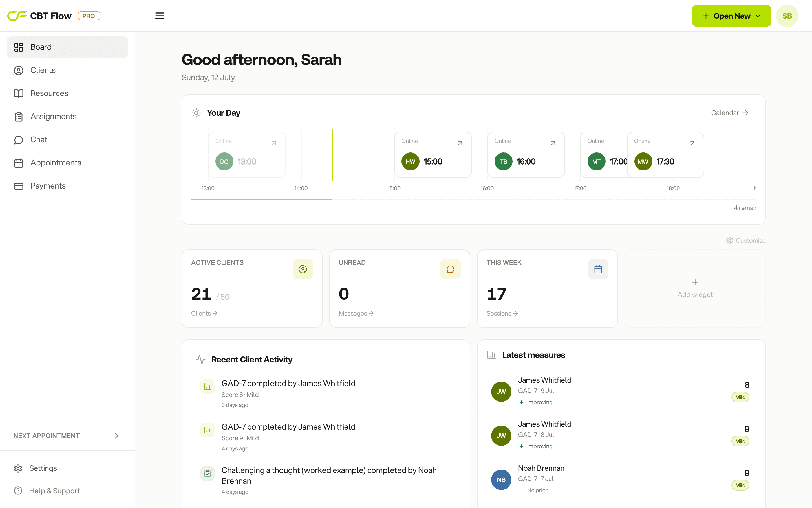Go to Board in the sidebar
Viewport: 812px width, 508px height.
click(67, 47)
